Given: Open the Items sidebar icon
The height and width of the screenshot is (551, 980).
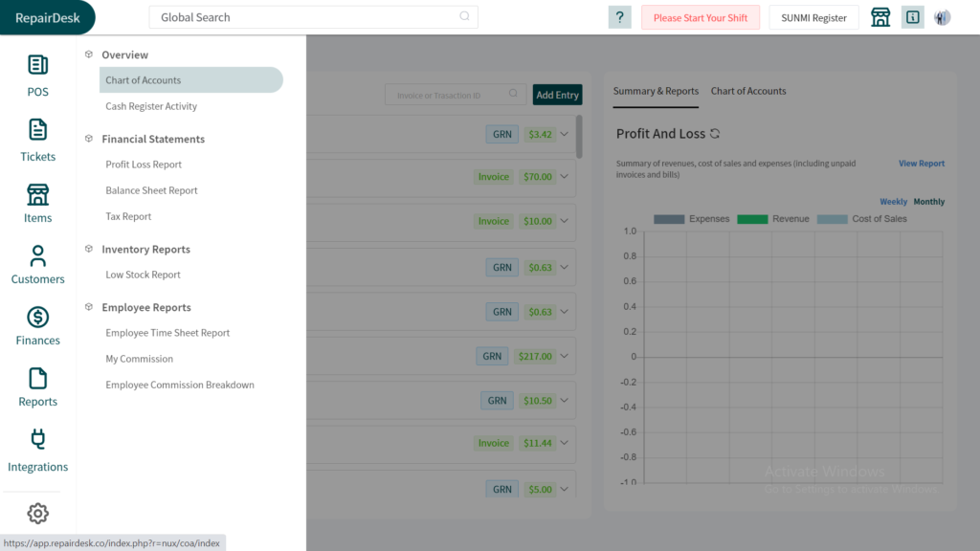Looking at the screenshot, I should click(37, 195).
